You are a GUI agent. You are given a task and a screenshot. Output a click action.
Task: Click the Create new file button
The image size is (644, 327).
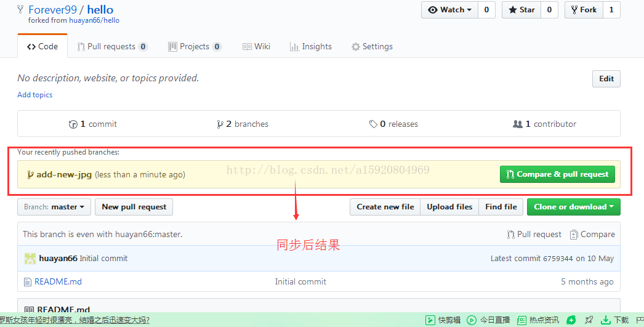coord(385,207)
